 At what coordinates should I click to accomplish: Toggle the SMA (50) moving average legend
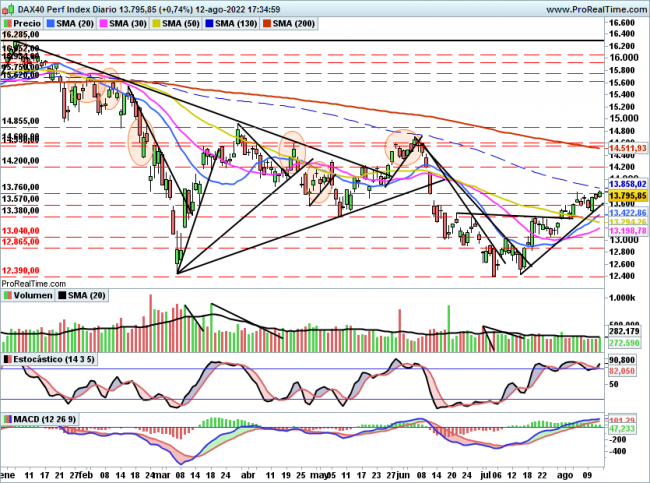tap(187, 19)
